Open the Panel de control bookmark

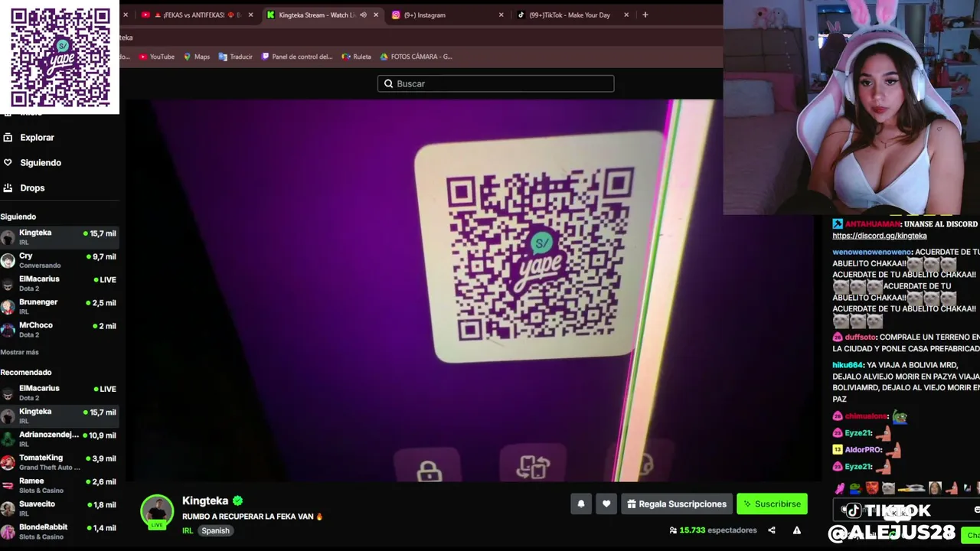[x=297, y=57]
